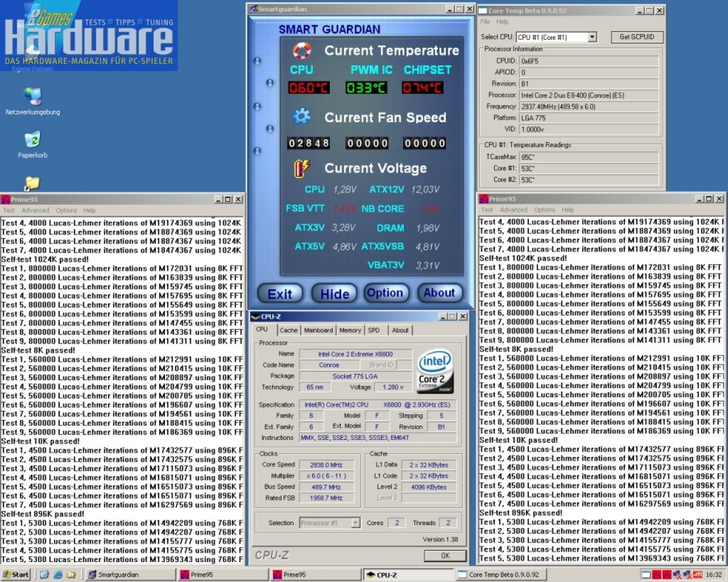Switch to the Mainboard tab in CPU-Z

click(x=318, y=330)
